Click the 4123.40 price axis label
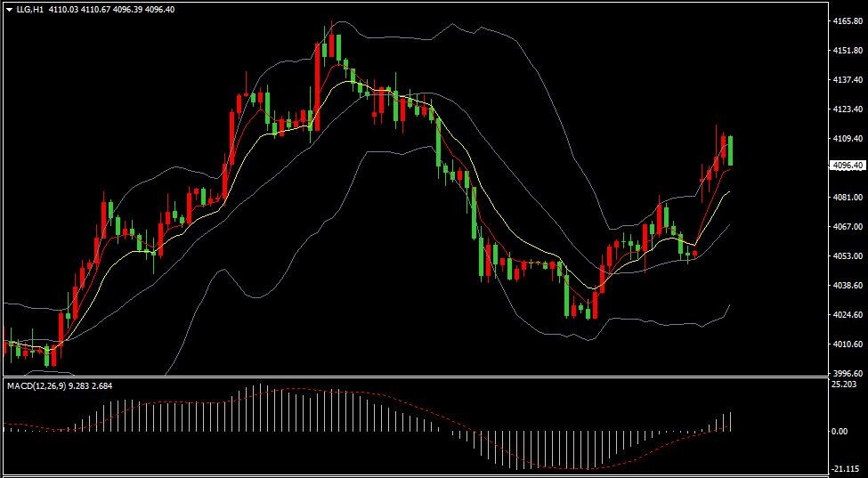Image resolution: width=868 pixels, height=478 pixels. (x=848, y=109)
